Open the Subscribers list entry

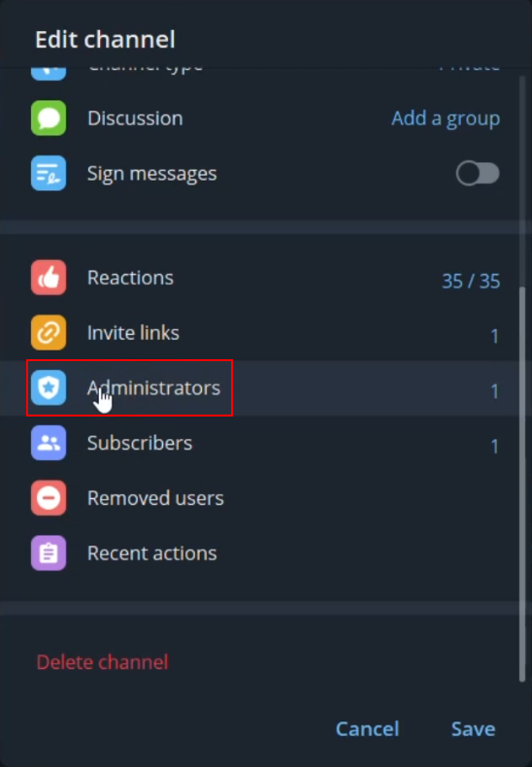point(259,443)
